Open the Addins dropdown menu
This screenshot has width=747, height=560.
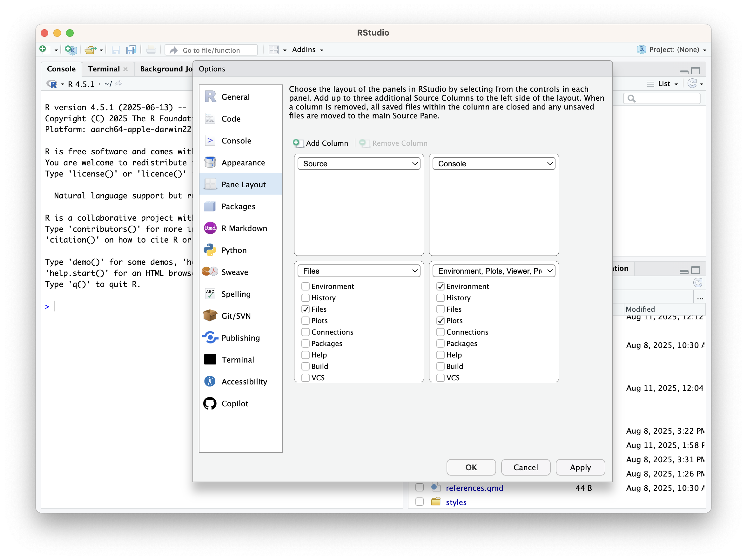coord(307,50)
